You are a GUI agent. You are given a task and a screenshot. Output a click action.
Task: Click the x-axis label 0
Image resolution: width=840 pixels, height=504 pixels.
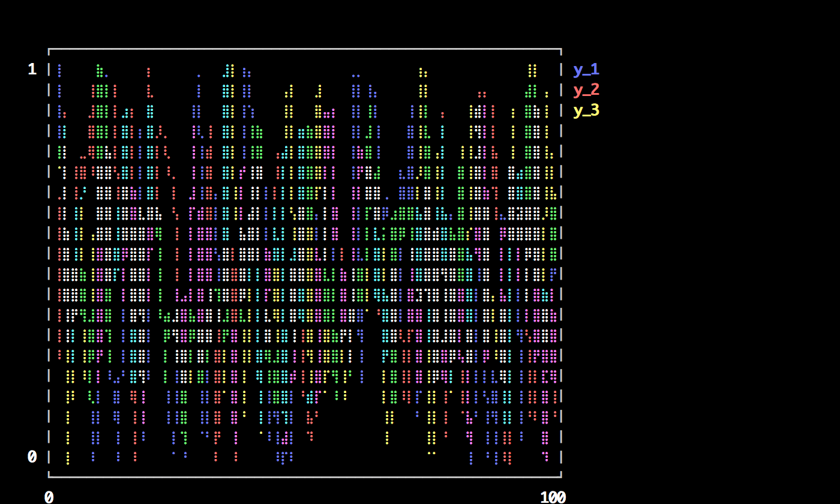point(49,497)
